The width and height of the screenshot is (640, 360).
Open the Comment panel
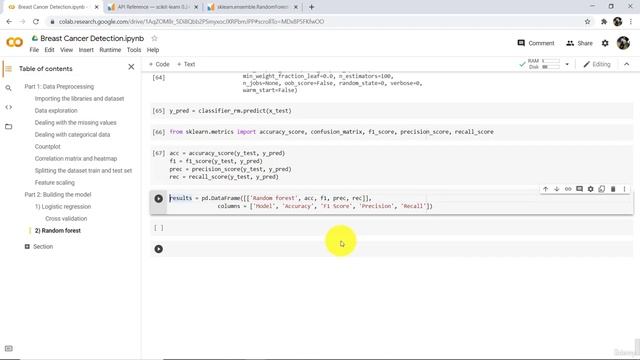tap(536, 43)
